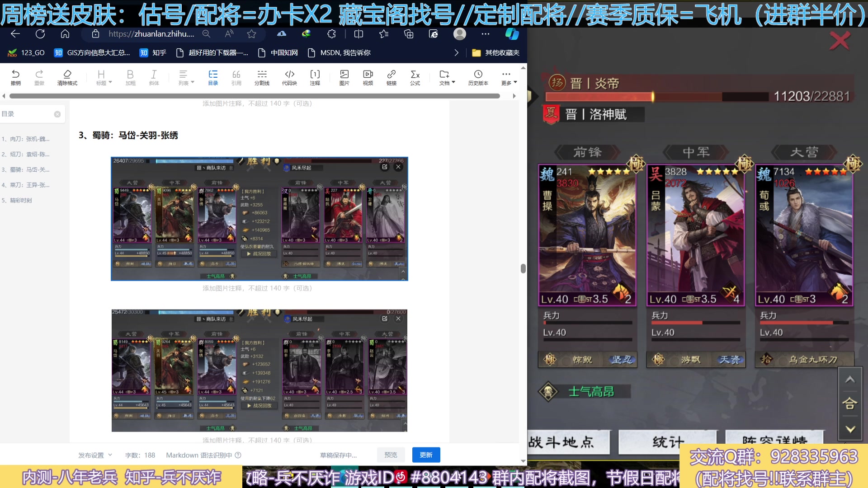Image resolution: width=868 pixels, height=488 pixels.
Task: Open the 文档 document dropdown
Action: [447, 77]
